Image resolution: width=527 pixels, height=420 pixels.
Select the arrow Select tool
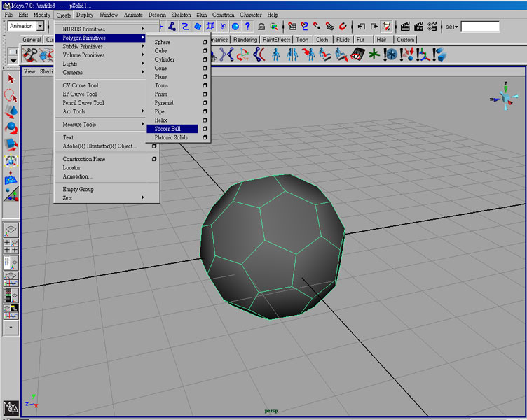11,79
